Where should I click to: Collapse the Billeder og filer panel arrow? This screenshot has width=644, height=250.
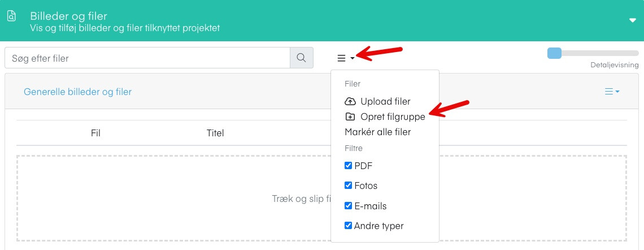click(x=633, y=20)
